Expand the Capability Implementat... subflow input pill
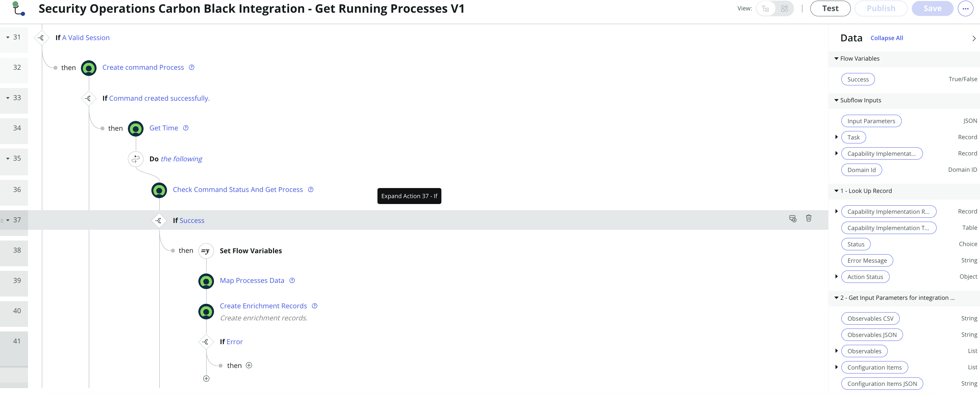Screen dimensions: 980x395 pyautogui.click(x=836, y=153)
